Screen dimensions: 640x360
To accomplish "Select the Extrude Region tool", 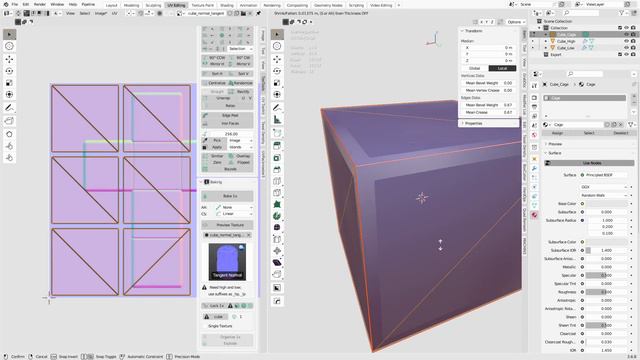I will point(277,146).
